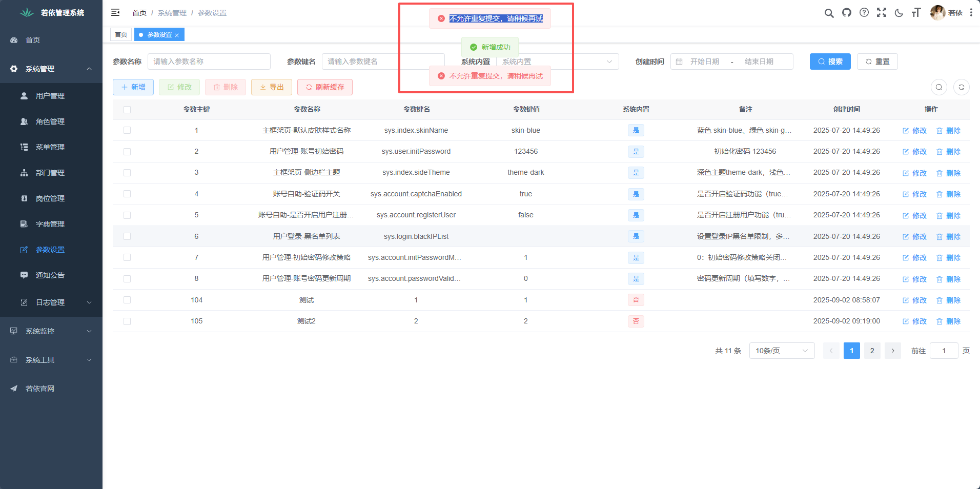Click the 部门管理 sidebar icon
Image resolution: width=980 pixels, height=489 pixels.
tap(24, 173)
